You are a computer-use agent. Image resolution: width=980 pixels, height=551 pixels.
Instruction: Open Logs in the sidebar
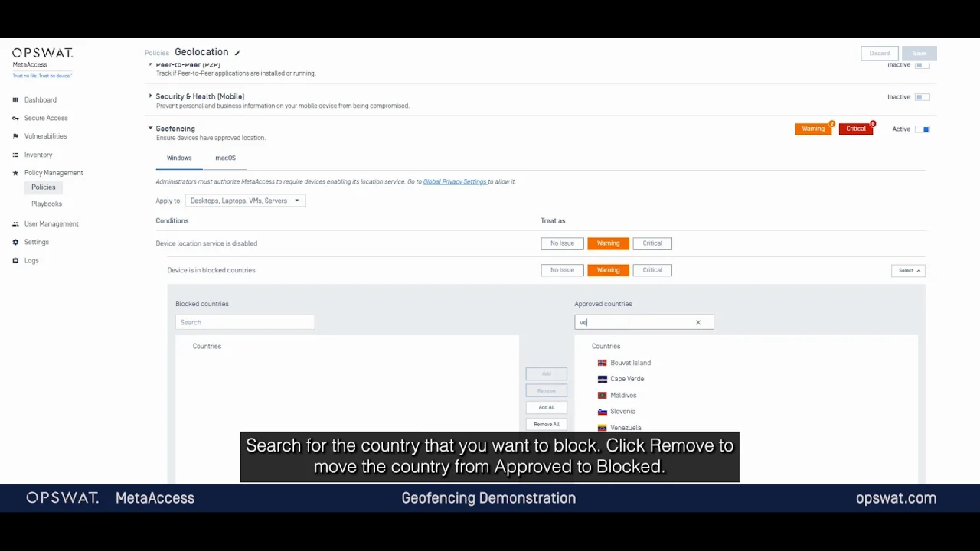coord(31,261)
